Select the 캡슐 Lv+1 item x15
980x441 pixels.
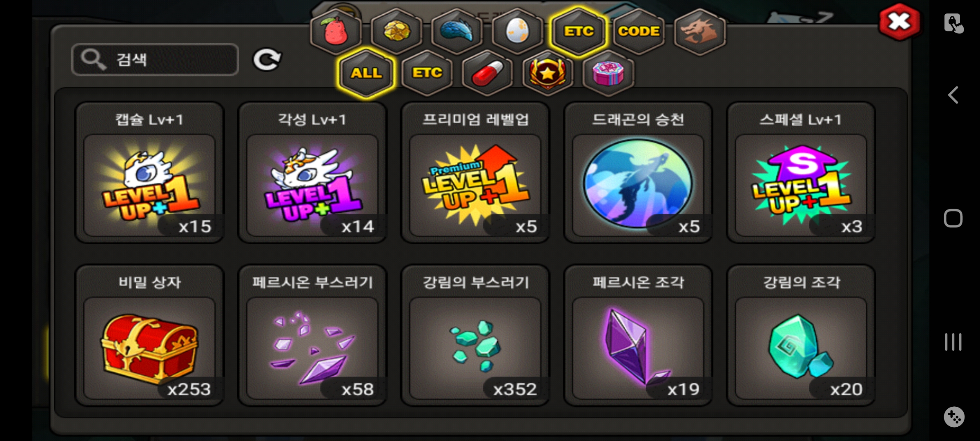[x=149, y=172]
